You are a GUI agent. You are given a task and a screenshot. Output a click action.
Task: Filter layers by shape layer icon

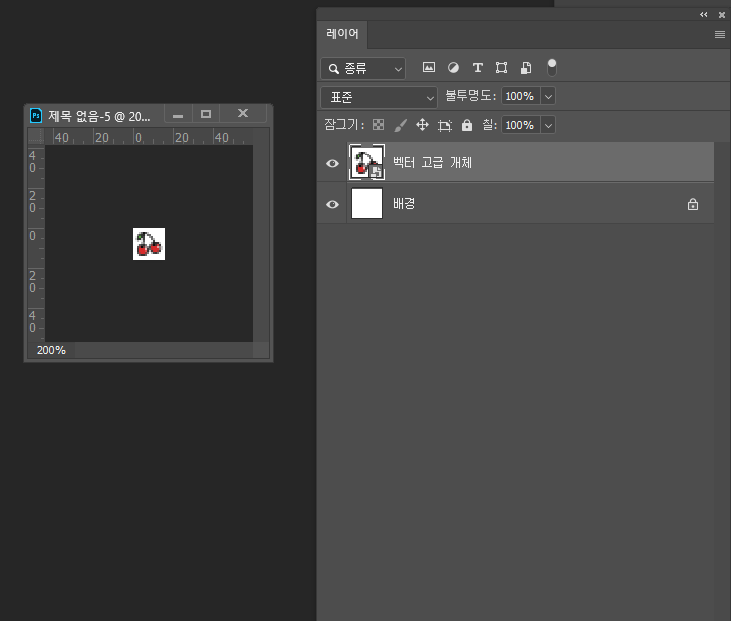tap(502, 68)
